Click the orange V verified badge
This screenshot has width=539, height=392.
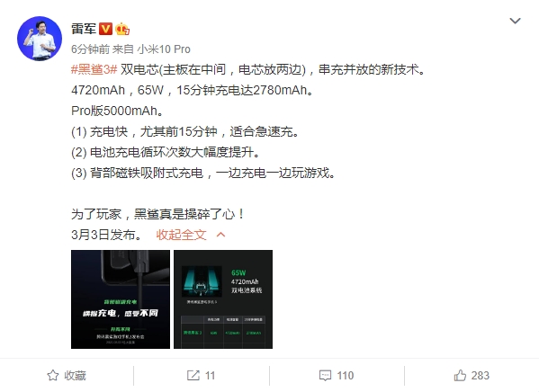point(105,29)
